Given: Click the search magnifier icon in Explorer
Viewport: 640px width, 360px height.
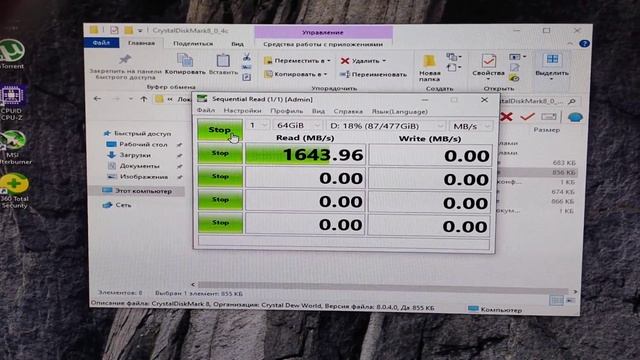Looking at the screenshot, I should pyautogui.click(x=572, y=101).
